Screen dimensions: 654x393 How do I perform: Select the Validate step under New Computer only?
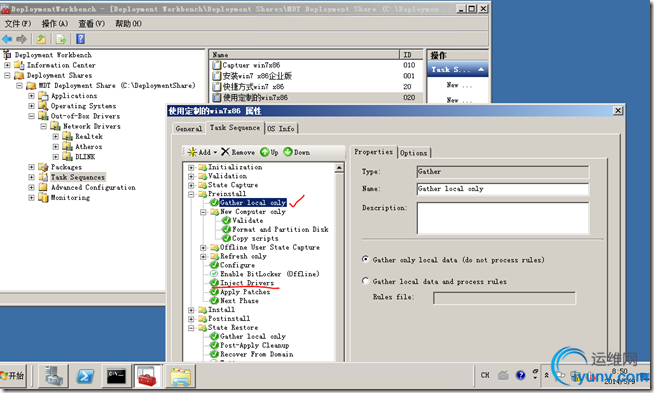tap(247, 220)
